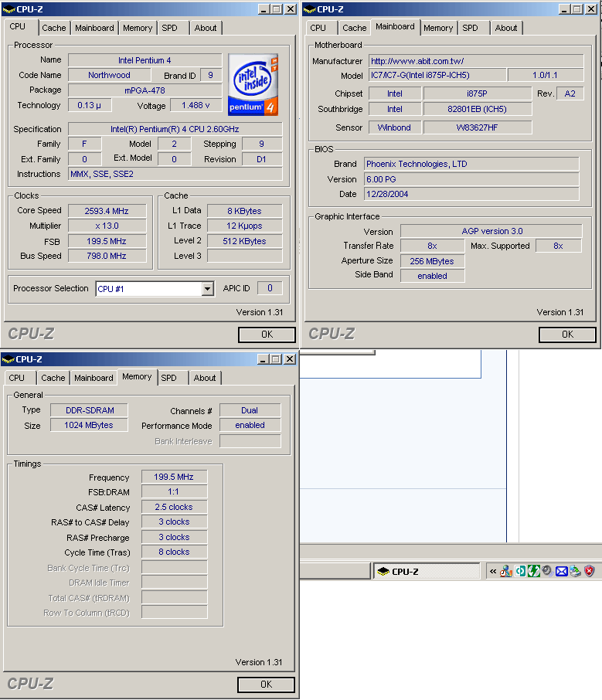The height and width of the screenshot is (700, 602).
Task: Click the mPGA-478 package value
Action: pos(145,90)
